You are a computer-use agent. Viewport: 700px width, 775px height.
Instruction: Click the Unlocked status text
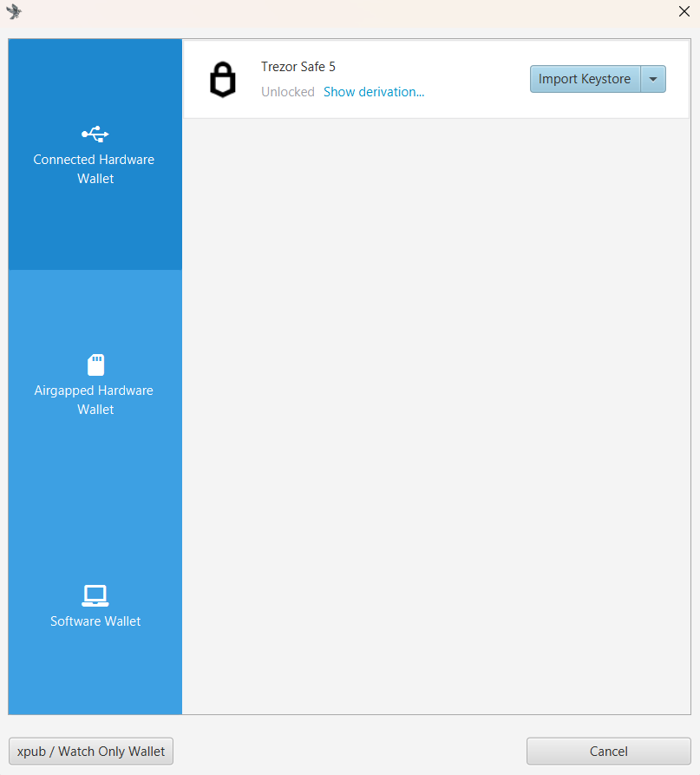(x=287, y=92)
